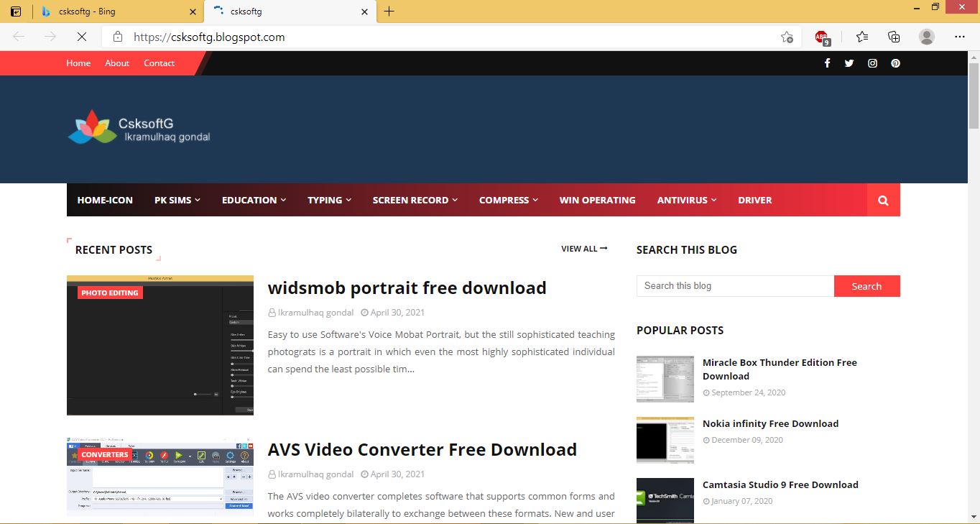The height and width of the screenshot is (524, 980).
Task: Open the Twitter social icon
Action: (x=849, y=63)
